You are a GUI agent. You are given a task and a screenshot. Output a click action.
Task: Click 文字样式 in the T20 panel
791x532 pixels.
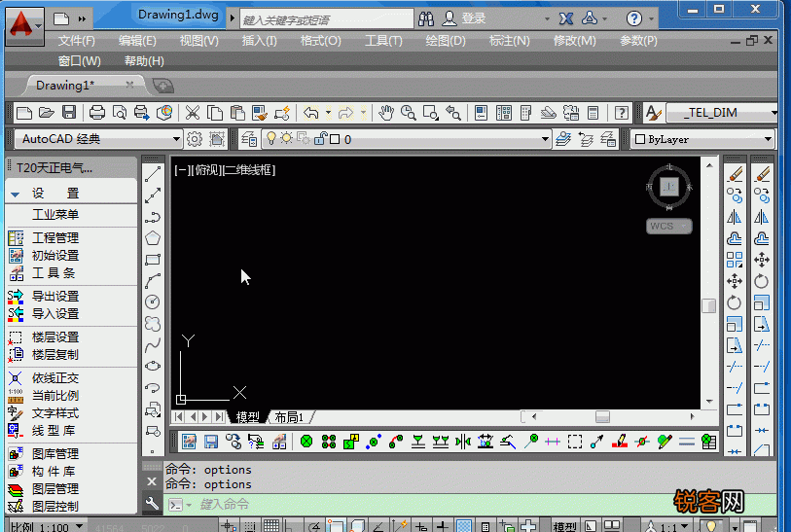[x=55, y=413]
